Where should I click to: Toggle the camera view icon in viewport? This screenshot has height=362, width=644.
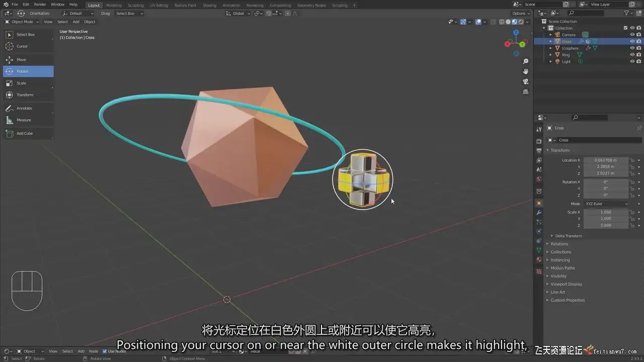click(526, 81)
